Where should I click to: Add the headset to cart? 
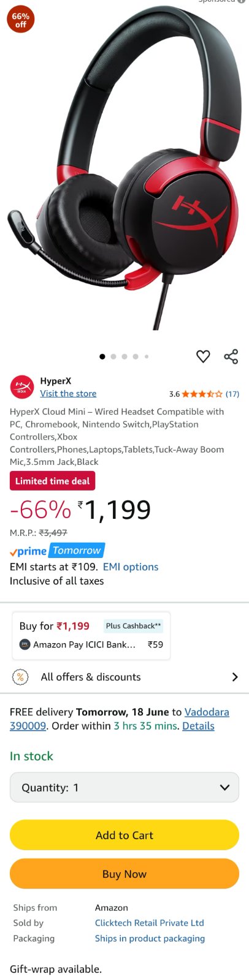click(124, 835)
